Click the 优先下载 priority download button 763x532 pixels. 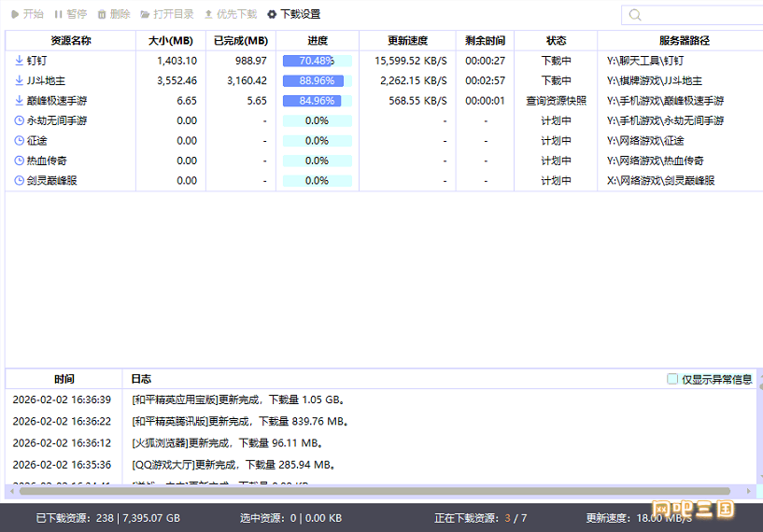point(231,14)
